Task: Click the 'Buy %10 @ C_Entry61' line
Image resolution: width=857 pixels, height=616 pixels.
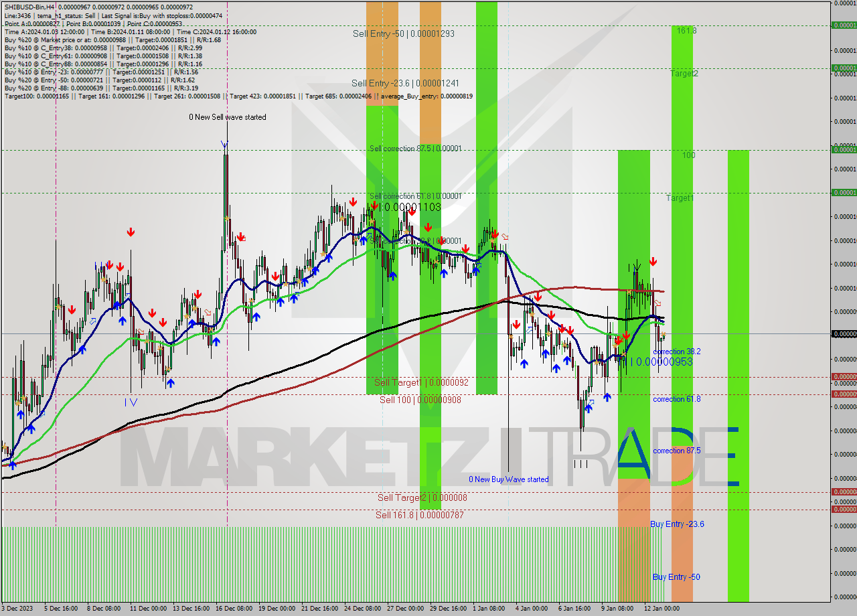Action: pyautogui.click(x=103, y=56)
